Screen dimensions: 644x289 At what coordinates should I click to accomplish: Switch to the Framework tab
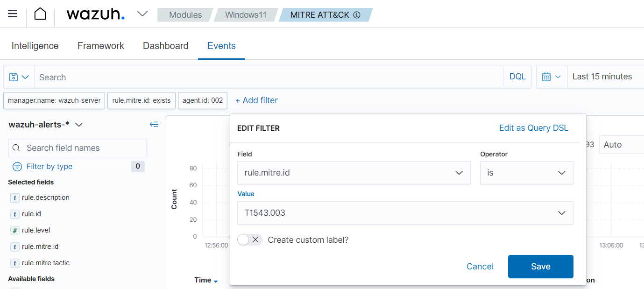point(100,45)
